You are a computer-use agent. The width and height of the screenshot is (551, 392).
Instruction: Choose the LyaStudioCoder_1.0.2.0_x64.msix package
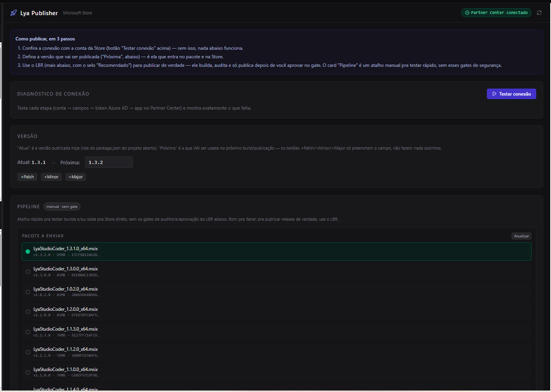tap(277, 292)
